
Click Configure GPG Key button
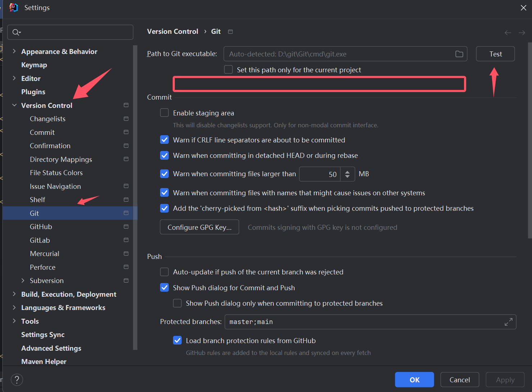[x=200, y=227]
